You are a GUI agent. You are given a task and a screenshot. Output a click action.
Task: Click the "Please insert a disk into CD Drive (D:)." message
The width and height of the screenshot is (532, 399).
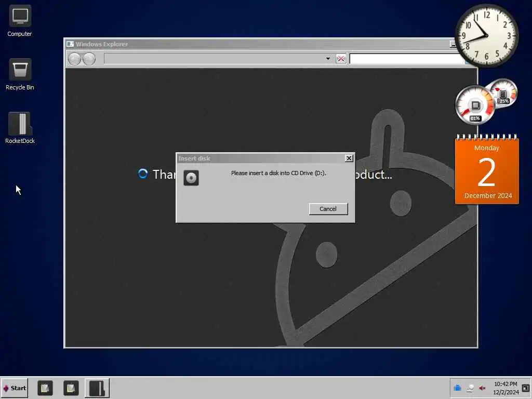[x=278, y=173]
